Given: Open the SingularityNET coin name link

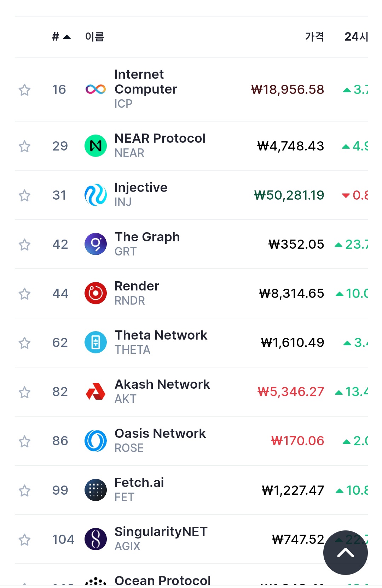Looking at the screenshot, I should tap(161, 532).
